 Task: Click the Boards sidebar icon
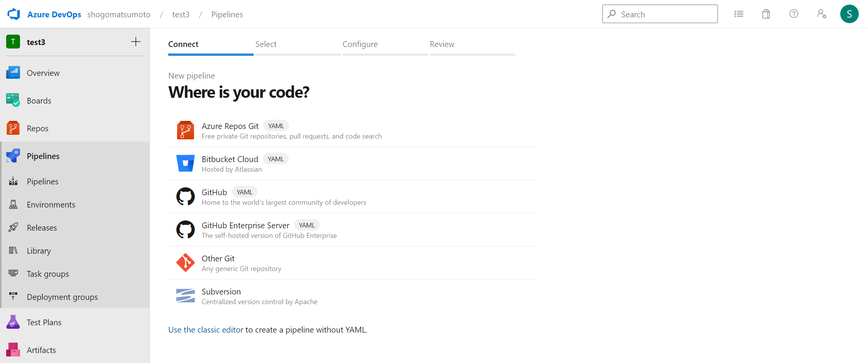click(x=13, y=100)
